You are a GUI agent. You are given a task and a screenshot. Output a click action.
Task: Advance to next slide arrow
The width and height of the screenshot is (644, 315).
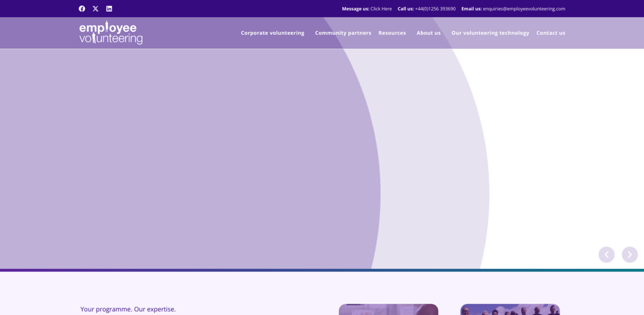pos(630,254)
